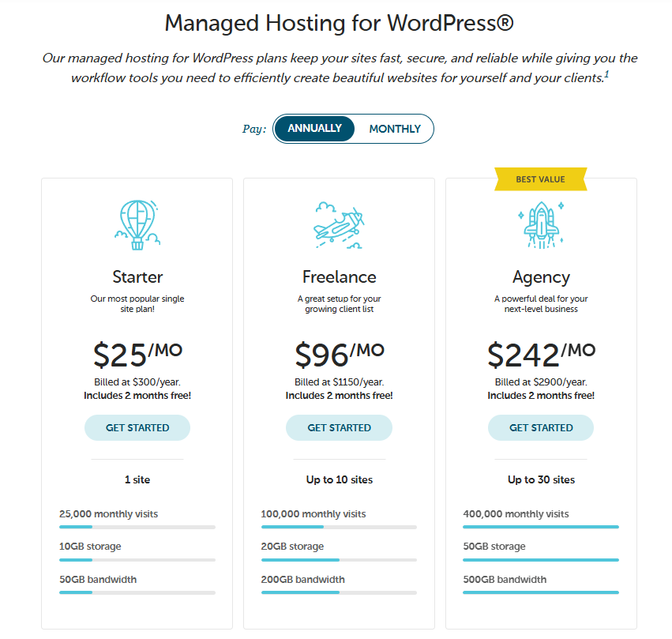Click the Agency 50GB storage bar
This screenshot has height=639, width=672.
(x=541, y=560)
